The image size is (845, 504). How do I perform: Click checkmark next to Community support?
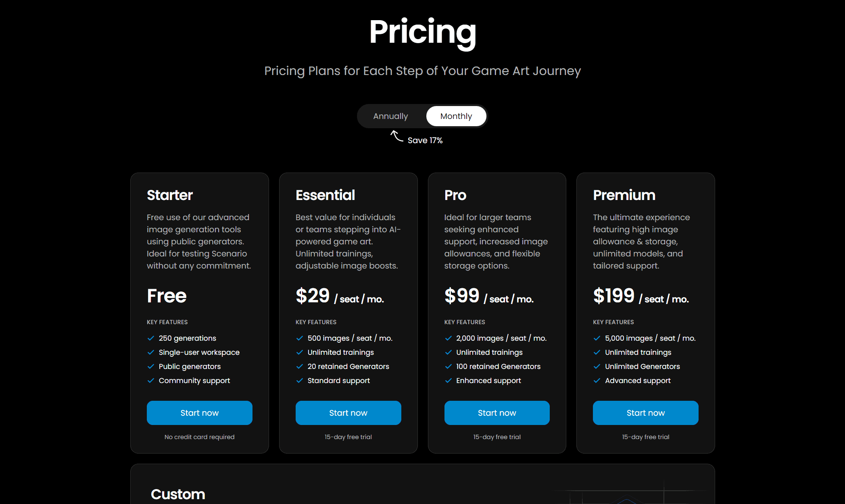click(151, 381)
